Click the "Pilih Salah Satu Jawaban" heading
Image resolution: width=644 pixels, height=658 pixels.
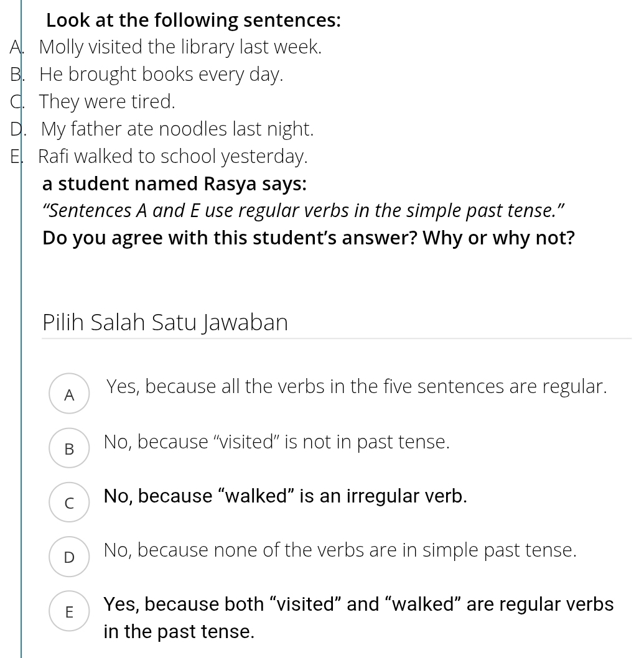(x=166, y=323)
